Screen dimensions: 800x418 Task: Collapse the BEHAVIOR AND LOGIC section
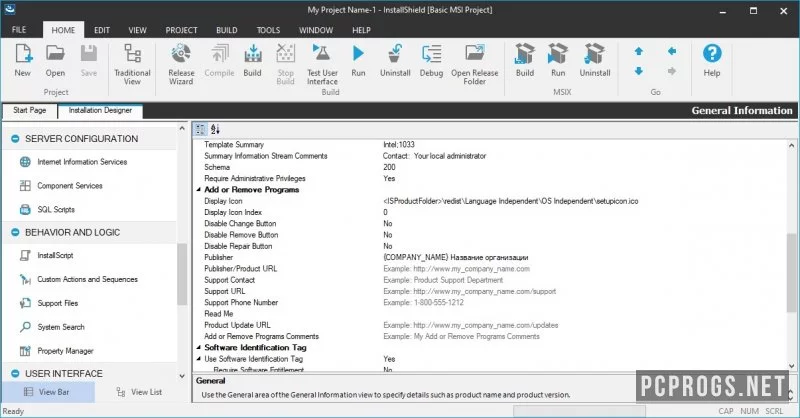[15, 232]
